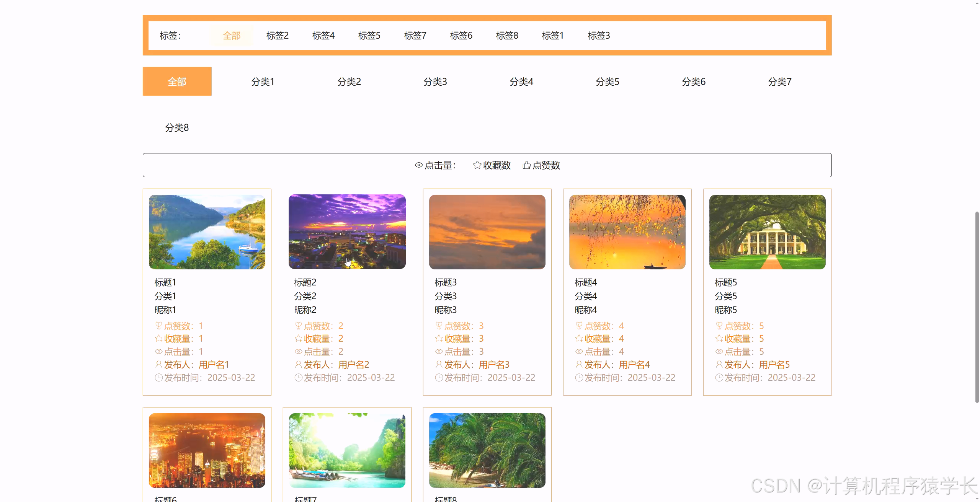Click the star icon in 标题3 card
The image size is (980, 502).
[x=439, y=339]
